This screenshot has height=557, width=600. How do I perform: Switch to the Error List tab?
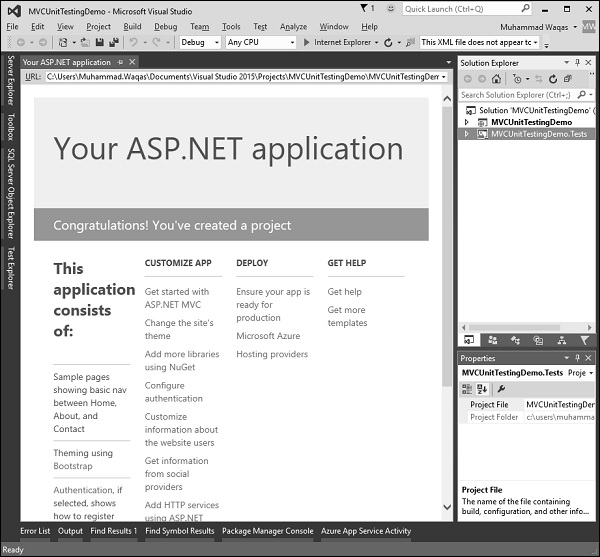pos(35,531)
